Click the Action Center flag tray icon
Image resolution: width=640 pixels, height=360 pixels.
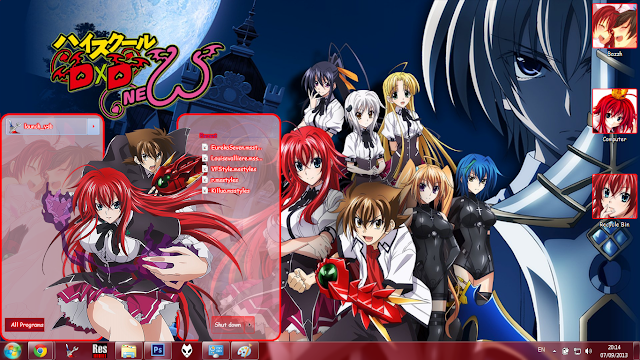pyautogui.click(x=565, y=351)
